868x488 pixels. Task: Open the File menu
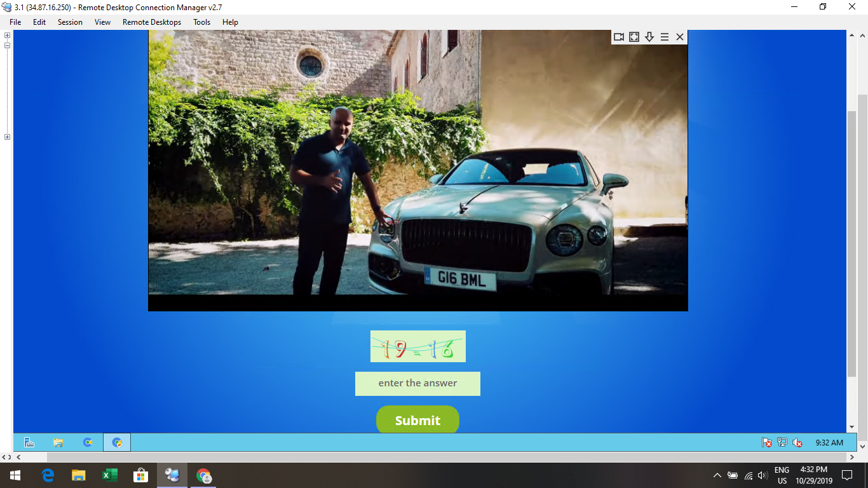[x=15, y=22]
